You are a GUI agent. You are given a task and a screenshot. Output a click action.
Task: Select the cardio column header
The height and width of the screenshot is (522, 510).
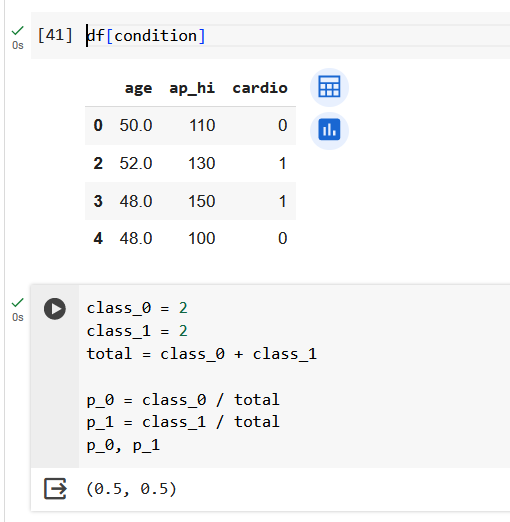pos(260,88)
